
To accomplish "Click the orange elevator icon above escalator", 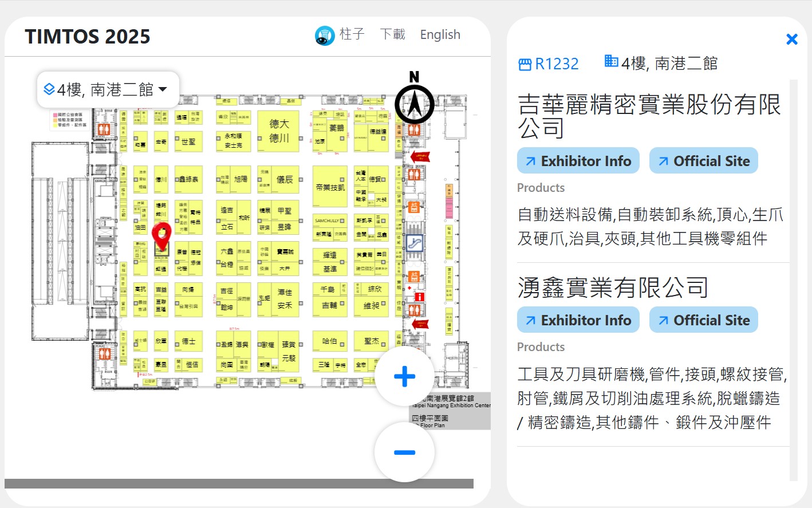I will click(x=415, y=207).
